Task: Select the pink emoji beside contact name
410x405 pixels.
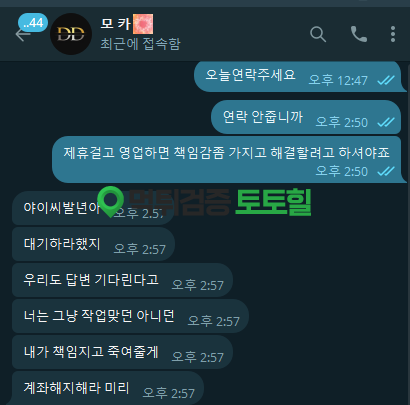Action: 143,24
